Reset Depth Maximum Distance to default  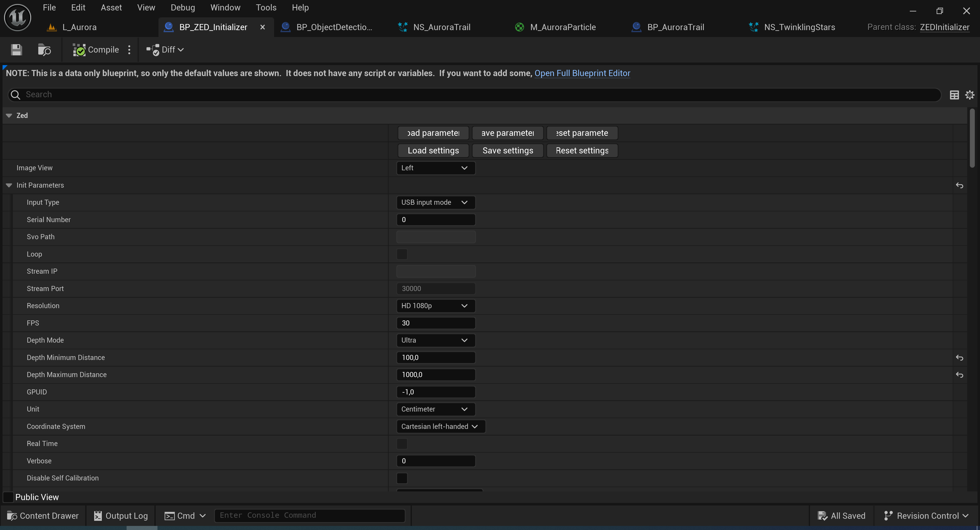click(x=960, y=375)
